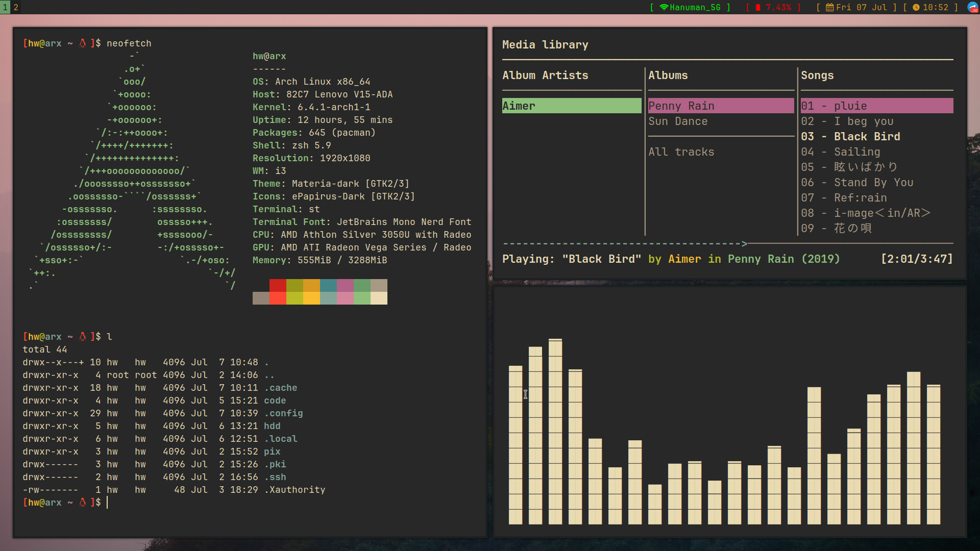Open the Sun Dance album
The image size is (980, 551).
pyautogui.click(x=678, y=121)
